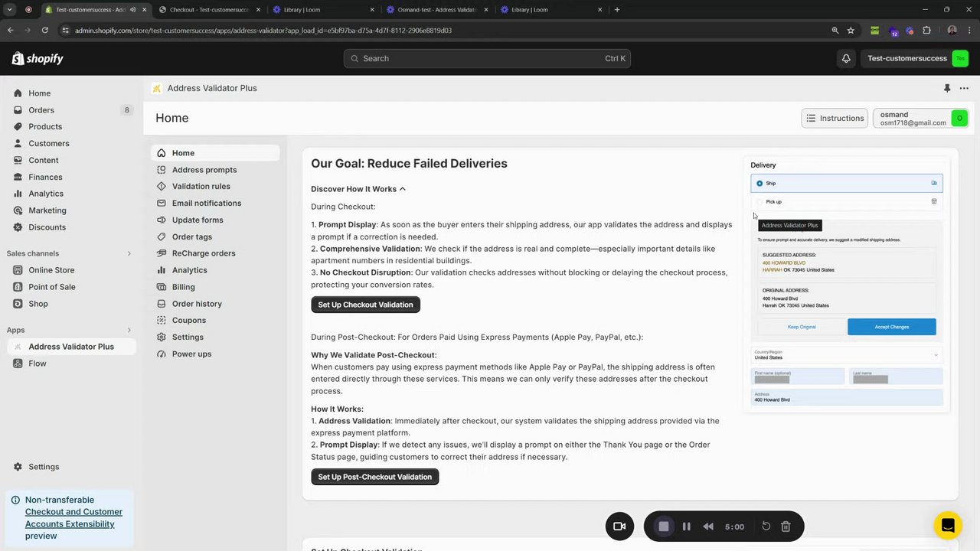Restart the Loom recording

(766, 527)
